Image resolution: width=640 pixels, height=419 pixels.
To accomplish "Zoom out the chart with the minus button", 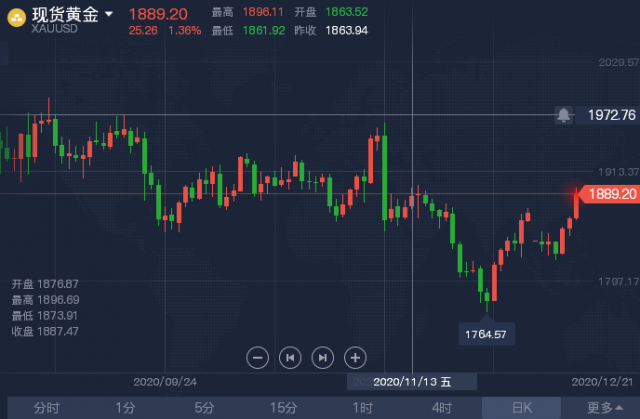I will click(258, 358).
